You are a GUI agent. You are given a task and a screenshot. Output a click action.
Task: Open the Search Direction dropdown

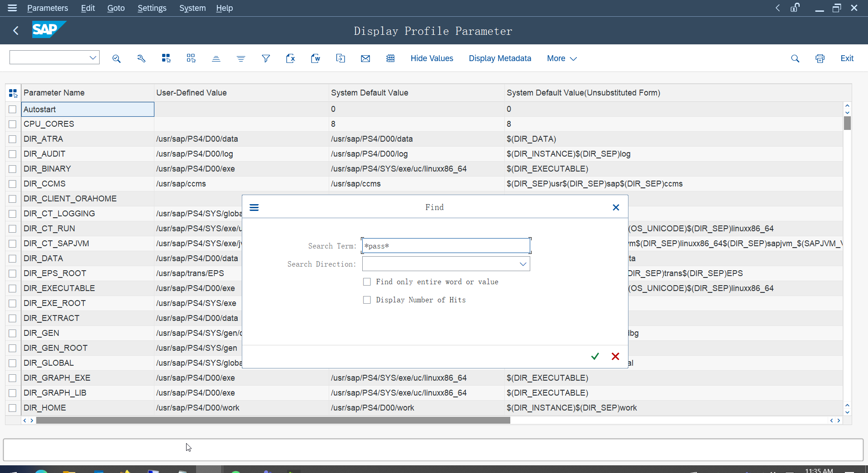click(x=523, y=264)
